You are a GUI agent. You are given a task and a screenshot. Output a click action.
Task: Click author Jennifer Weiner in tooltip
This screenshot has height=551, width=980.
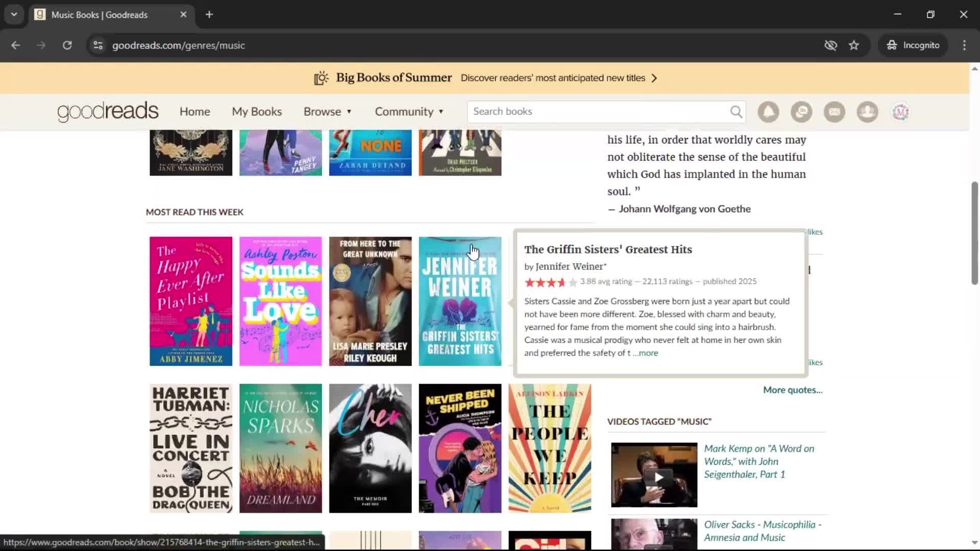tap(570, 266)
